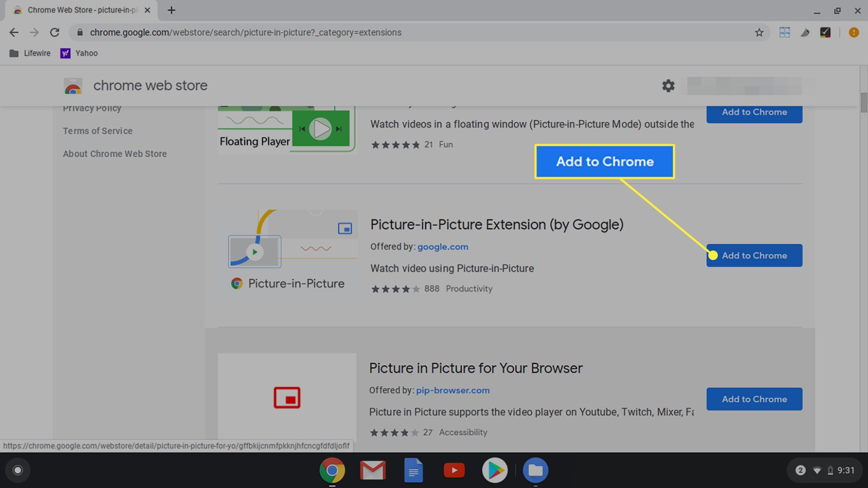
Task: Open the About Chrome Web Store link
Action: [115, 154]
